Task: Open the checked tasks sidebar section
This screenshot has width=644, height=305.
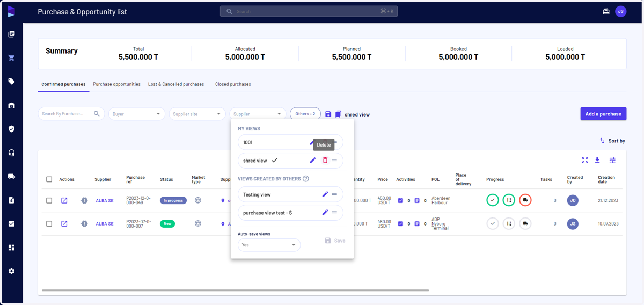Action: (11, 223)
